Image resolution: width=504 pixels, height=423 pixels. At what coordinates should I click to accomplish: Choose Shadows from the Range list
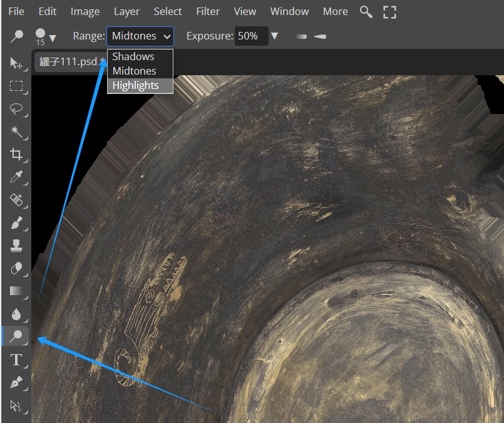click(x=140, y=56)
